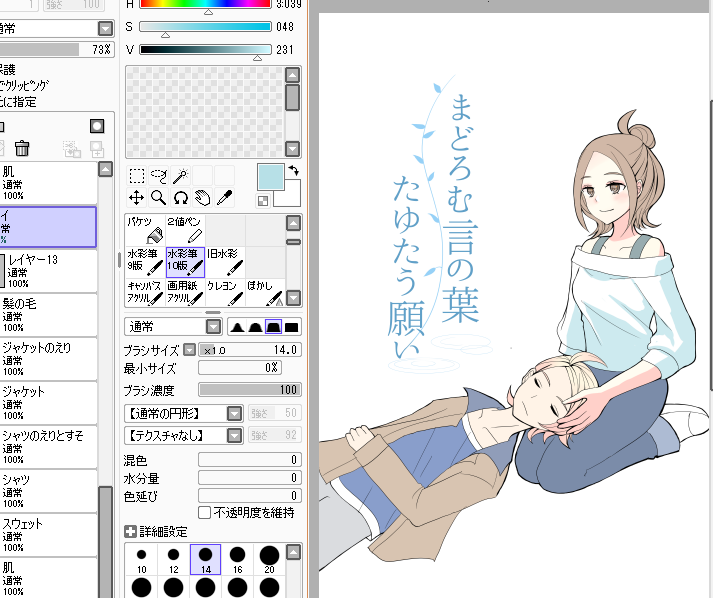Viewport: 713px width, 598px height.
Task: Set the 色延び slider value
Action: (x=250, y=495)
